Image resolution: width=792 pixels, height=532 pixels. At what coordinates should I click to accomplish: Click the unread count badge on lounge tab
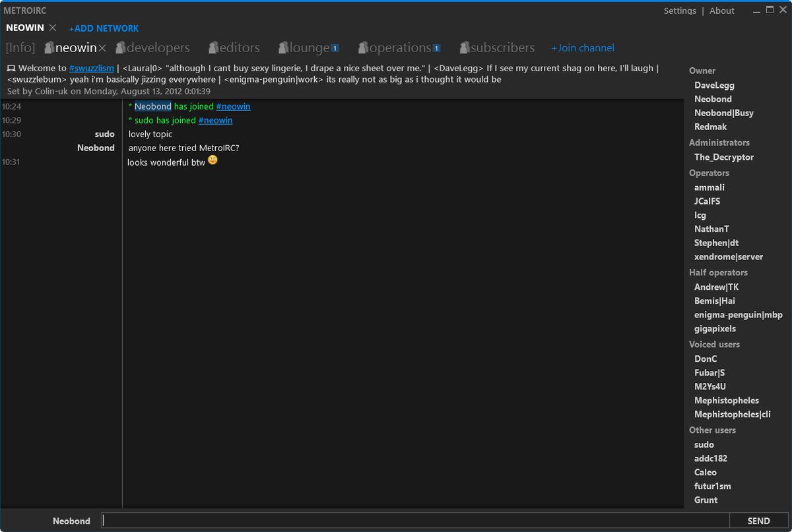(335, 47)
